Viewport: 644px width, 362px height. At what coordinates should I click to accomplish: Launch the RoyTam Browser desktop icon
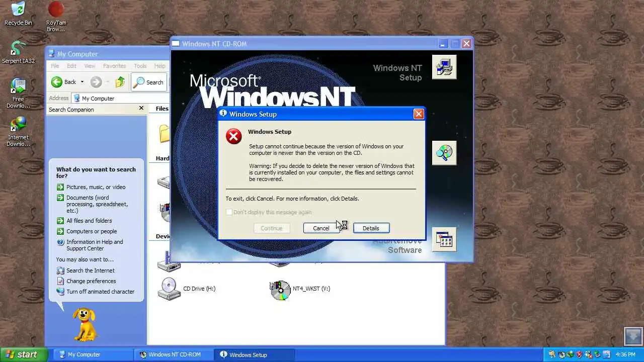click(x=56, y=17)
